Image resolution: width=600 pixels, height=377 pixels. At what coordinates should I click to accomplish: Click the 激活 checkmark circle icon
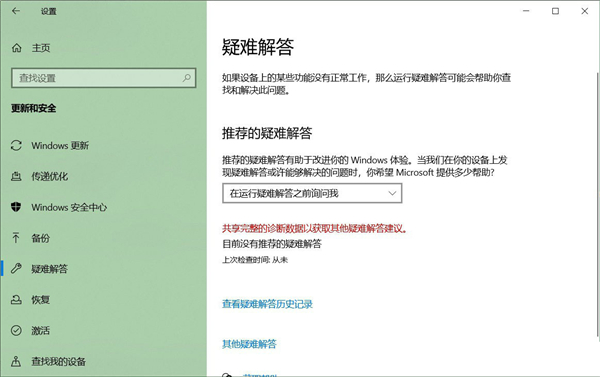pyautogui.click(x=16, y=330)
